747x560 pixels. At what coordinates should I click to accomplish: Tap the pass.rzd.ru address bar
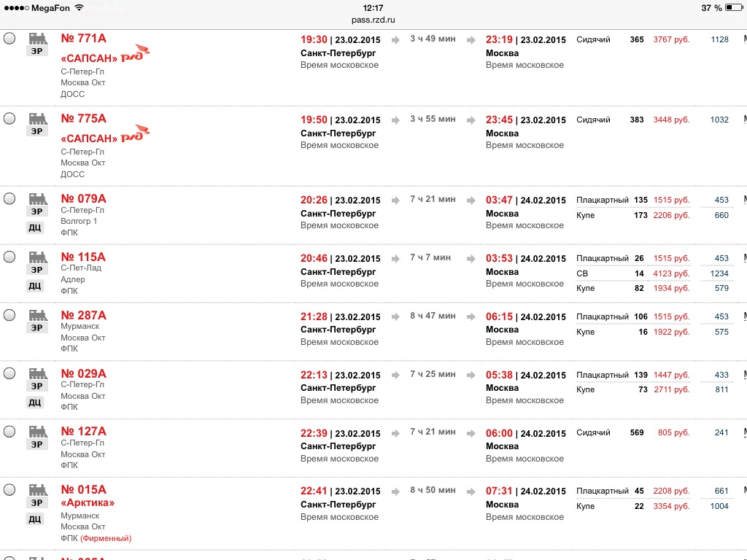(373, 20)
